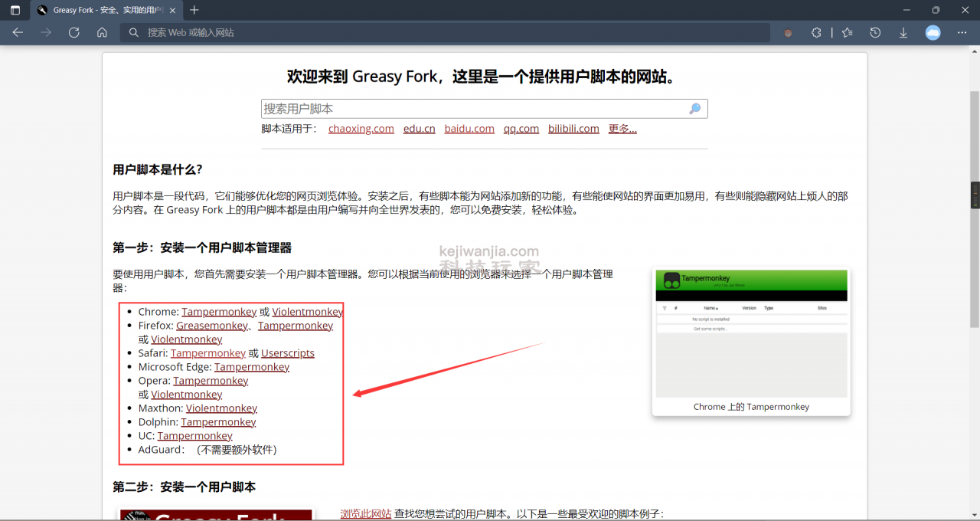Click the address bar search field
This screenshot has height=521, width=980.
445,32
